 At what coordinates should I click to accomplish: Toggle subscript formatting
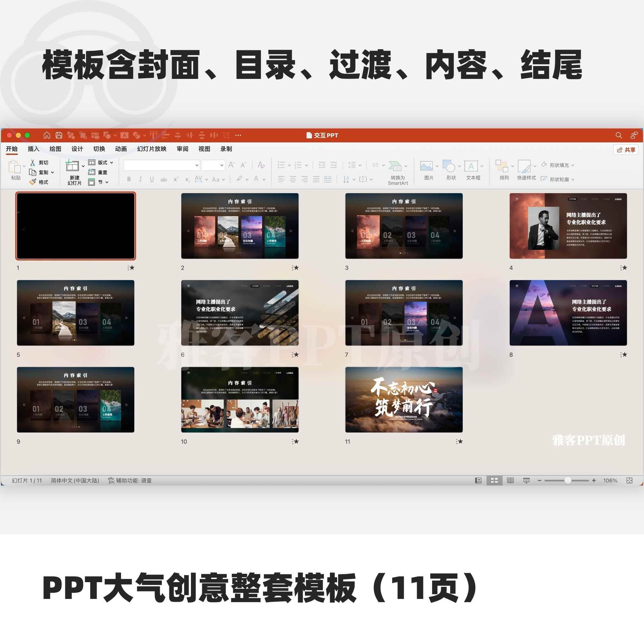pos(187,180)
